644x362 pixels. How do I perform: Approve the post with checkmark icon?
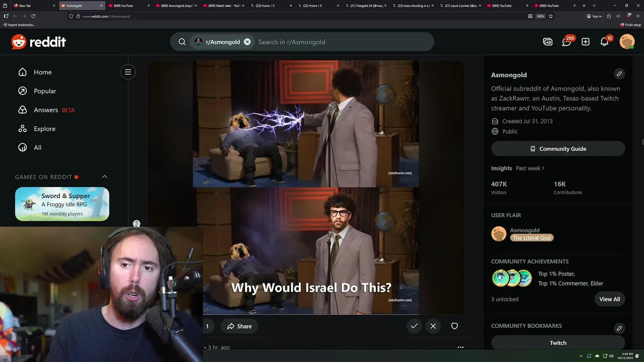tap(414, 326)
